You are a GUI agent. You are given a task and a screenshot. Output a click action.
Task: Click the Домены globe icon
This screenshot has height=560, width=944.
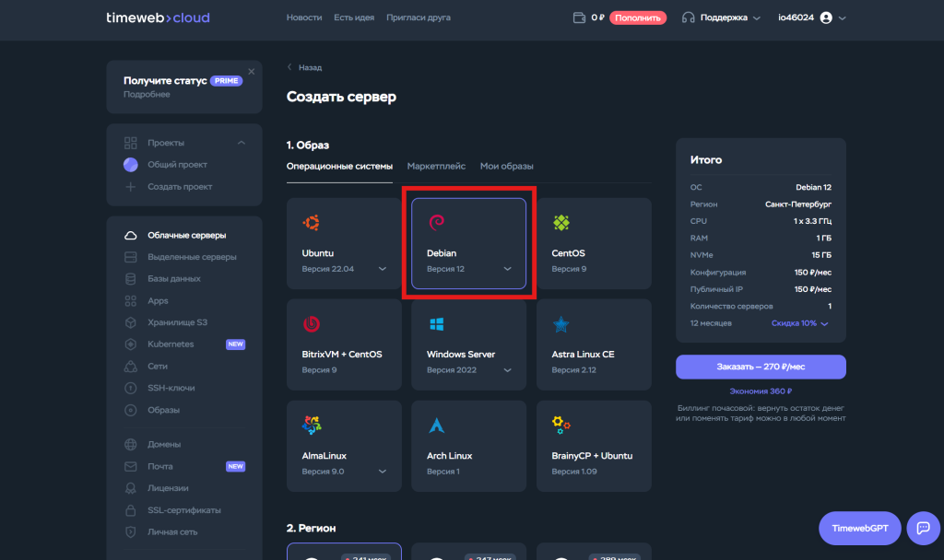tap(131, 445)
